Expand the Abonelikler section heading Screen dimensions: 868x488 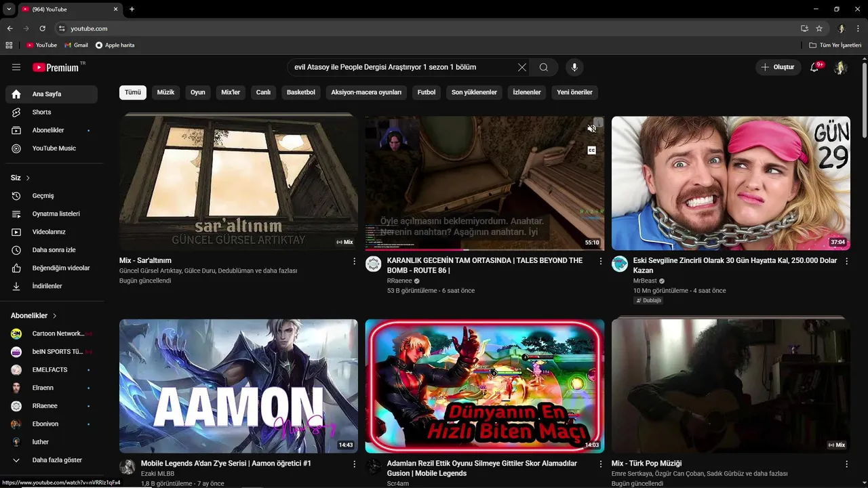pos(34,315)
